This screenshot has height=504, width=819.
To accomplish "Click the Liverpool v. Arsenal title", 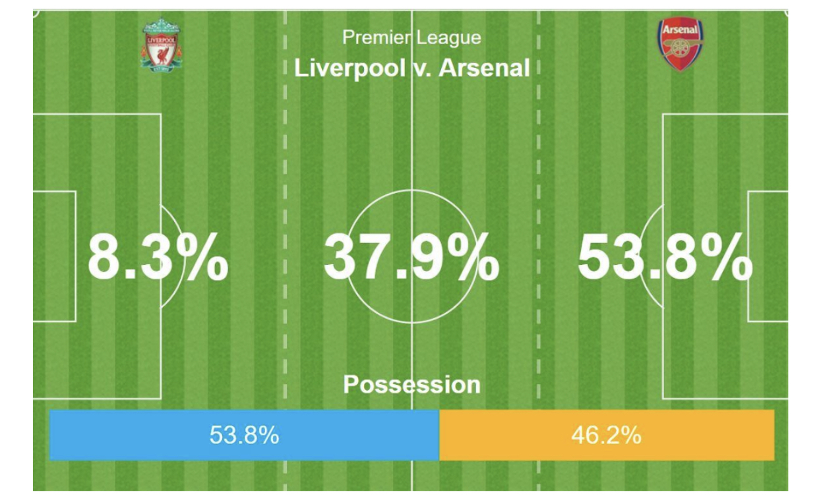I will 412,68.
